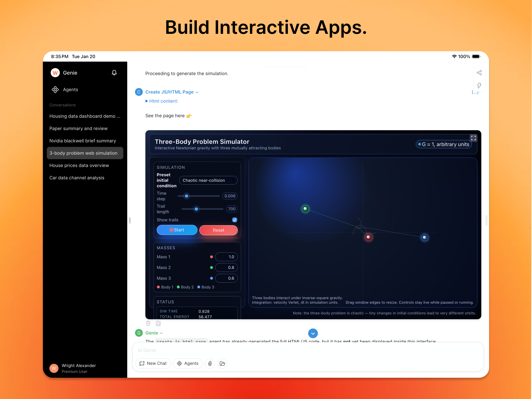Click the Body 2 legend label
This screenshot has height=399, width=532.
tap(187, 287)
